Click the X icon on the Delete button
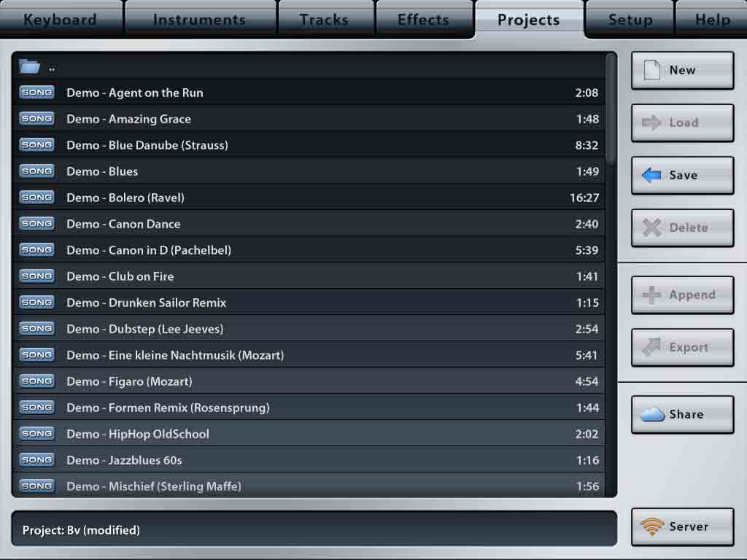The image size is (747, 560). click(650, 227)
